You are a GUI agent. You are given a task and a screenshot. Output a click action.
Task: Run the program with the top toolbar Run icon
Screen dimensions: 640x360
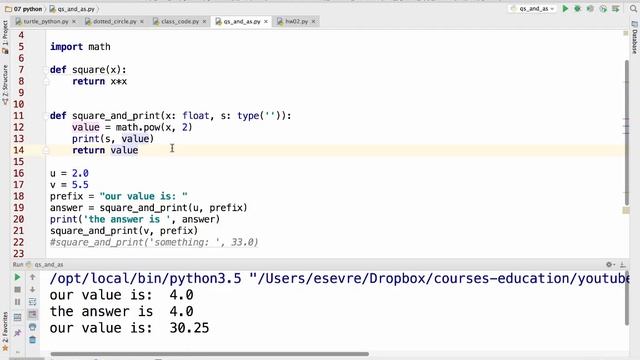coord(565,9)
